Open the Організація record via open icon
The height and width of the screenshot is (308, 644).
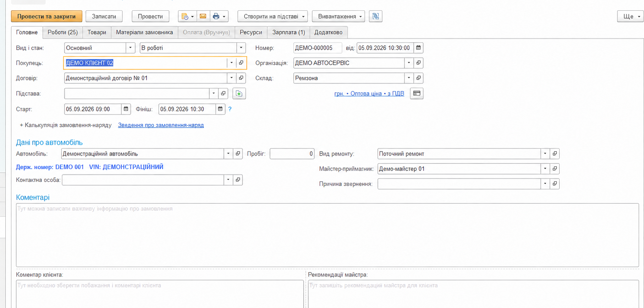[x=418, y=63]
